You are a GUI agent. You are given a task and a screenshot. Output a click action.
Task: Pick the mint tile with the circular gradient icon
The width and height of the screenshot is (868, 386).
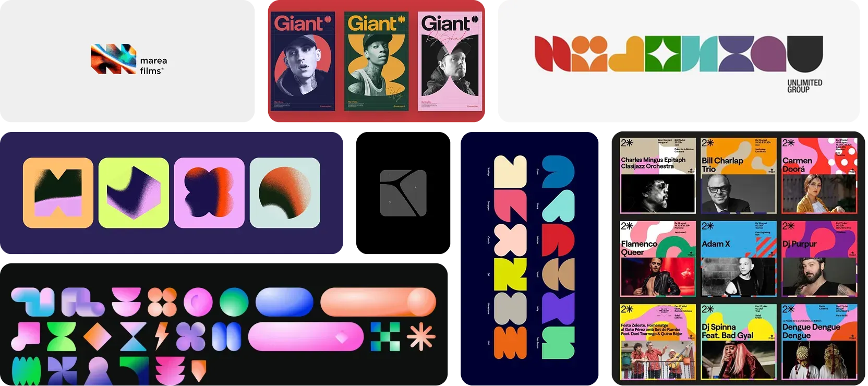[x=285, y=193]
